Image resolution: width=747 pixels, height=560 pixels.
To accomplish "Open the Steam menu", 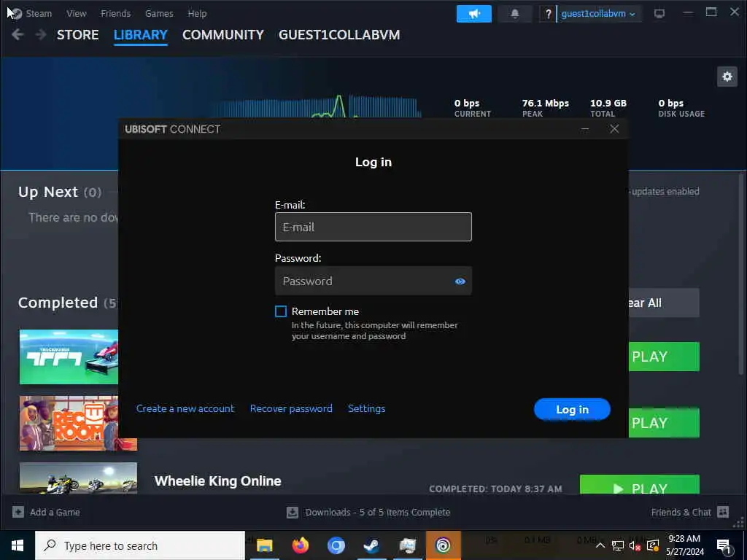I will (x=39, y=13).
